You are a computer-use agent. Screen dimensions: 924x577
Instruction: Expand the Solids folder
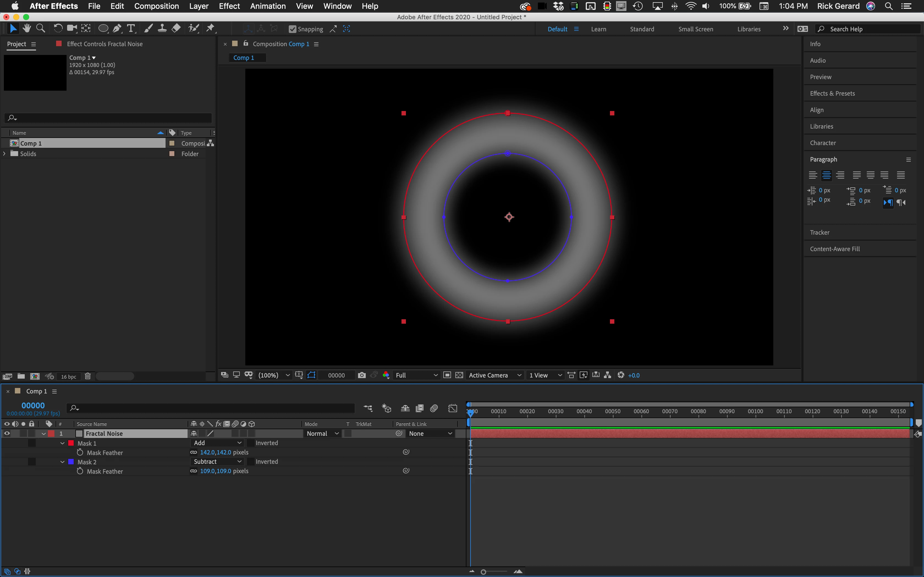(5, 154)
